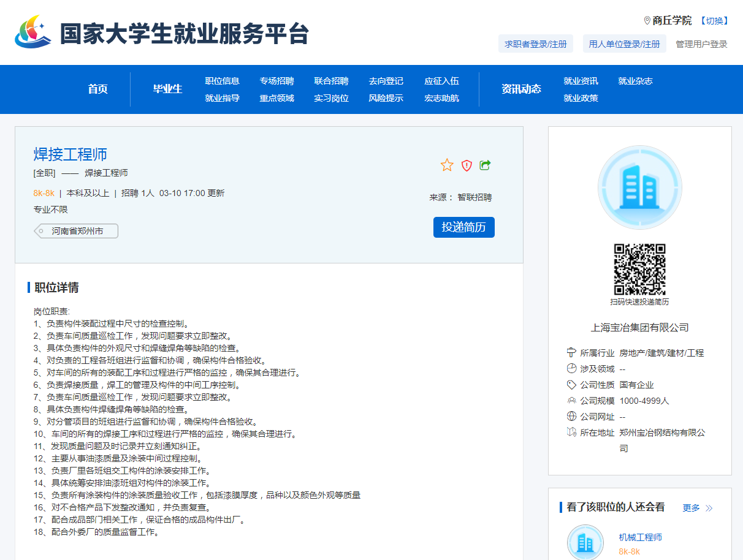Click the 更多 double-chevron arrow
The height and width of the screenshot is (560, 743).
point(709,508)
